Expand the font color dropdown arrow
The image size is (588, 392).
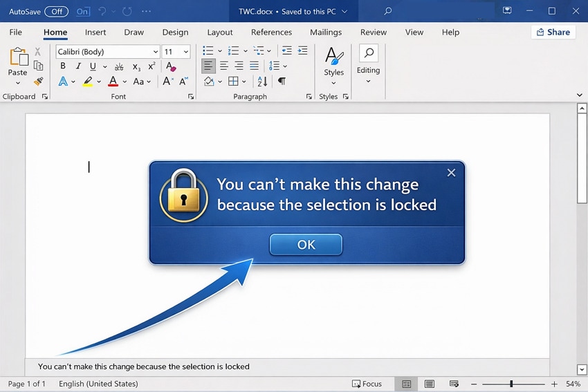click(x=124, y=82)
